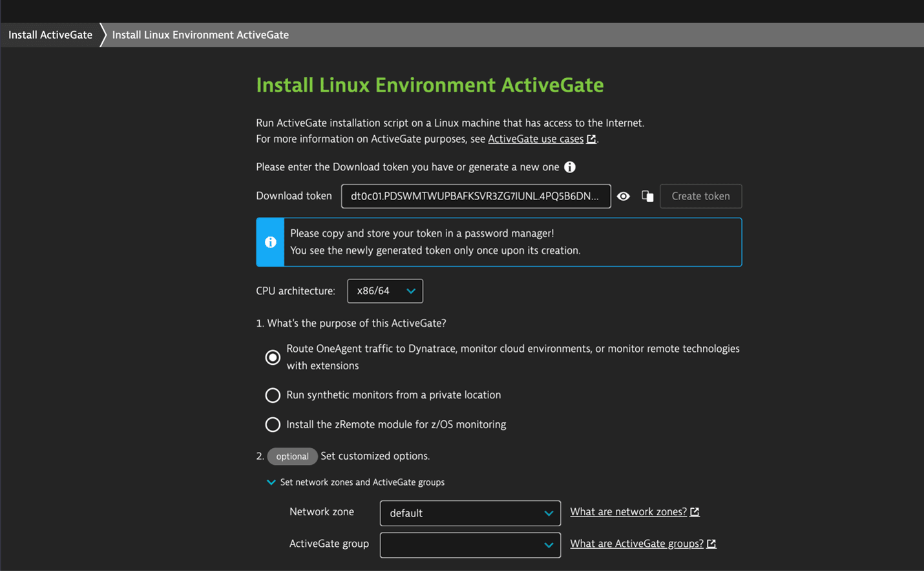Click the info icon beside the token prompt

tap(569, 167)
